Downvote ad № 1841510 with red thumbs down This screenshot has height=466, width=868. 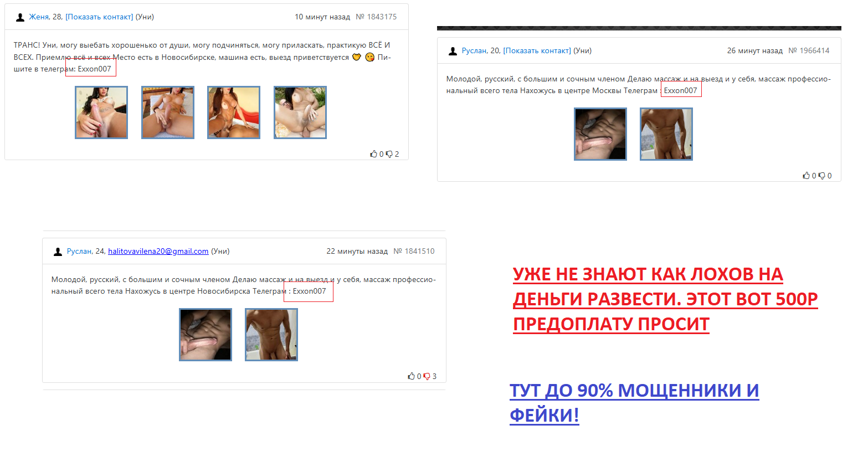(x=427, y=376)
